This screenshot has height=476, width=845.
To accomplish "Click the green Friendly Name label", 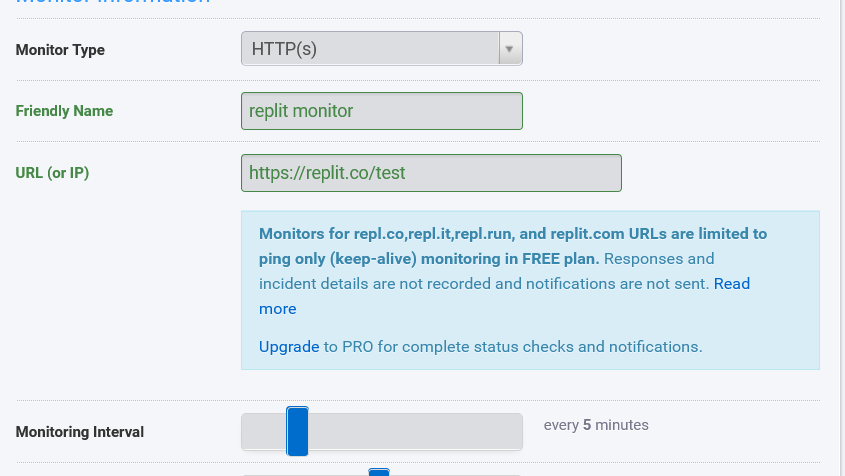I will 64,111.
